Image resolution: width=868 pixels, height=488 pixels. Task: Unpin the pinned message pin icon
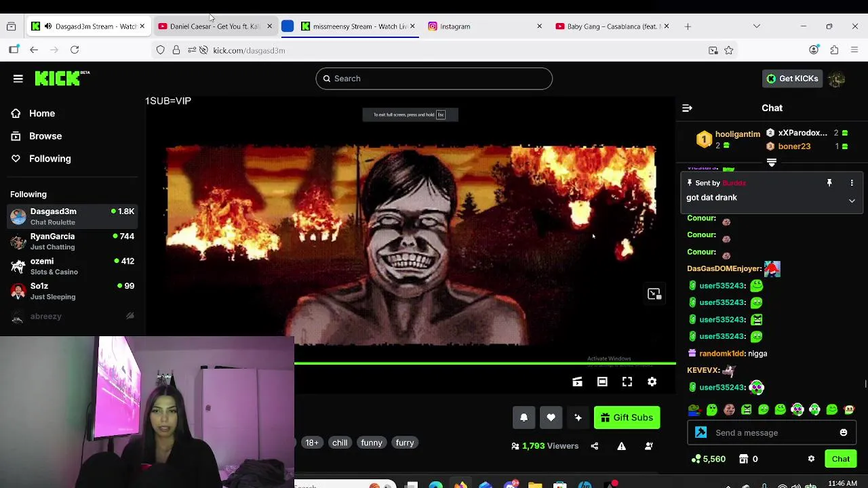(x=829, y=183)
